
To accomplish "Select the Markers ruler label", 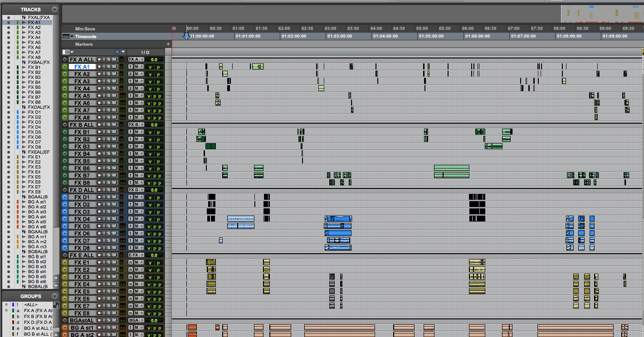I will (x=84, y=44).
